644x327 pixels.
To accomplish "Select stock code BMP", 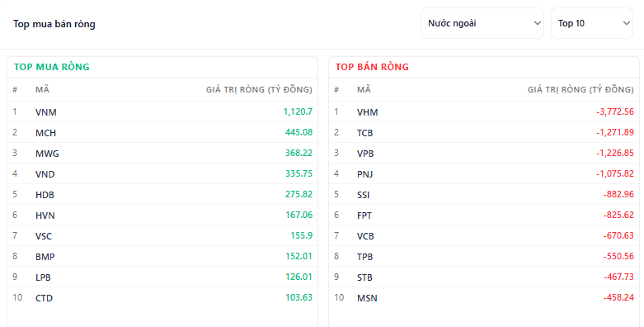I will click(45, 257).
